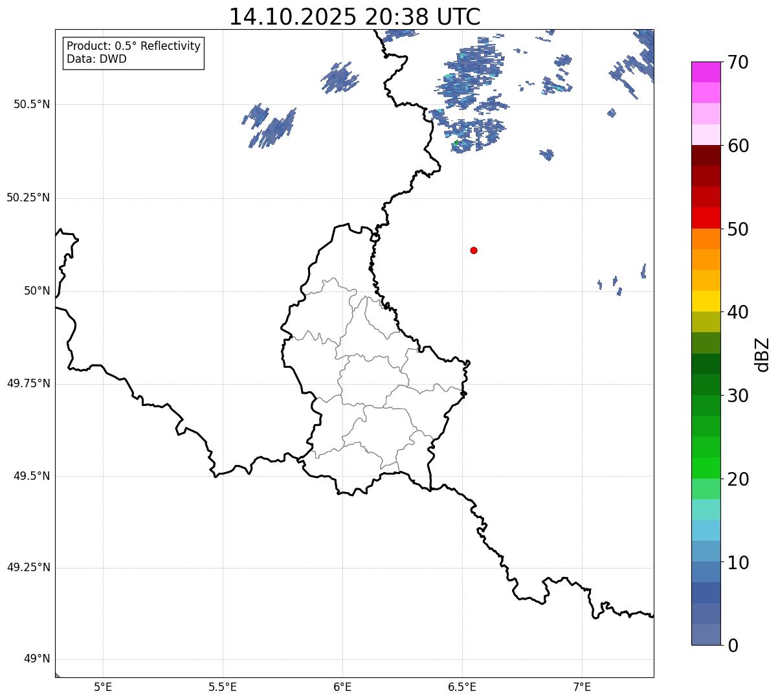This screenshot has height=700, width=778.
Task: Click the red dot marker on the map
Action: pyautogui.click(x=474, y=251)
